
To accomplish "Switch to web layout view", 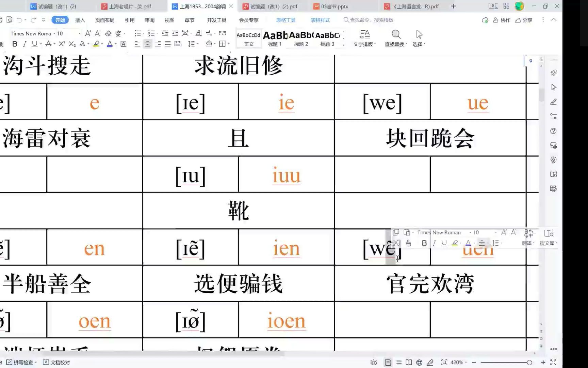I will click(419, 363).
